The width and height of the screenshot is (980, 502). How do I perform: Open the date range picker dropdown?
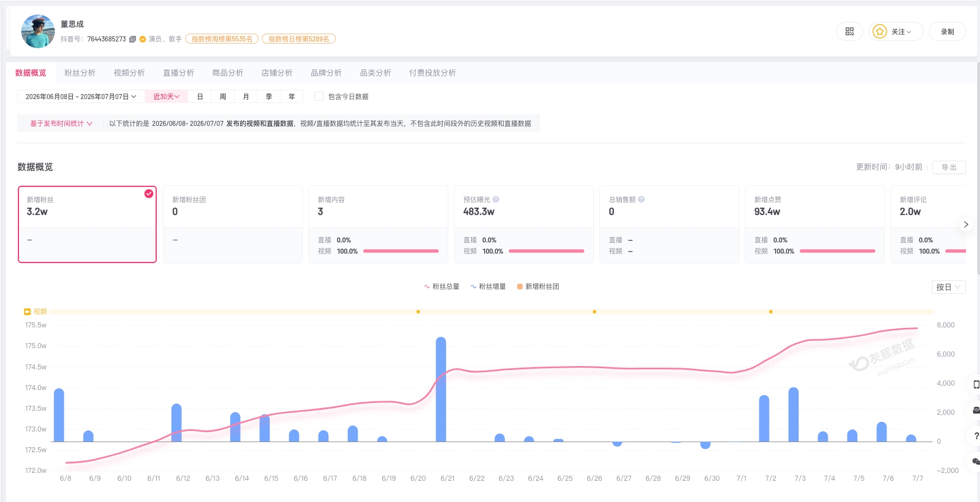[x=81, y=97]
